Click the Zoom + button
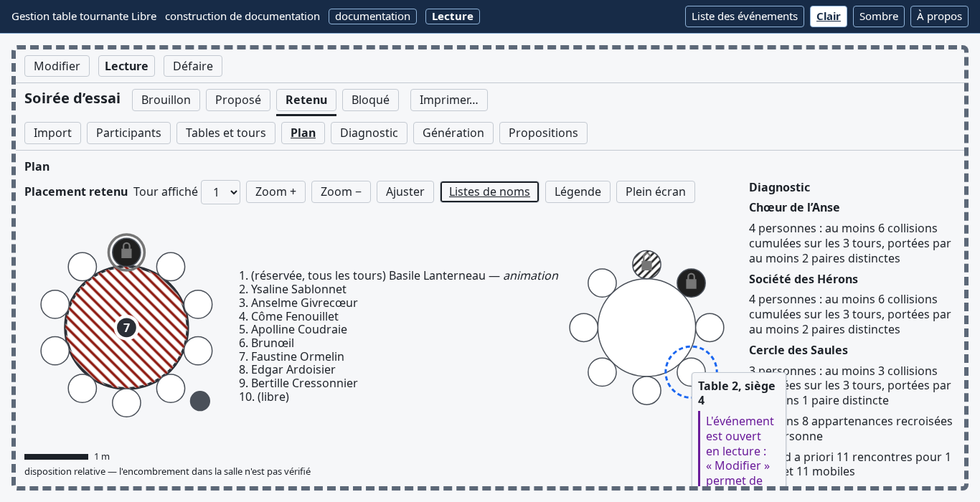Image resolution: width=980 pixels, height=502 pixels. 275,191
